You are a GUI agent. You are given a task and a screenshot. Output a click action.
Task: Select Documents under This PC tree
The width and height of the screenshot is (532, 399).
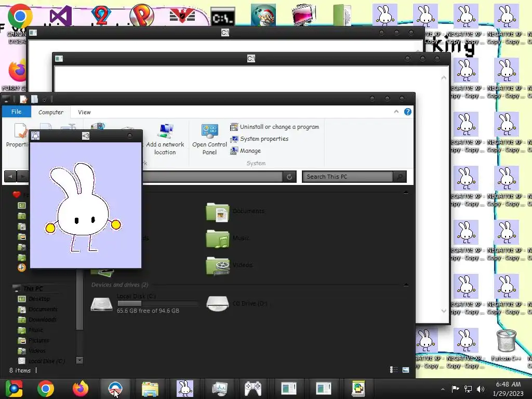[43, 310]
